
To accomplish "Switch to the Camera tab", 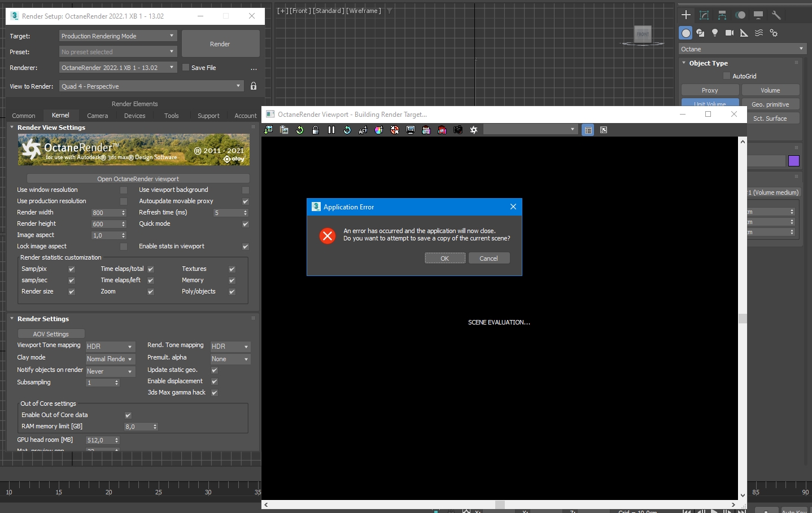I will [97, 116].
